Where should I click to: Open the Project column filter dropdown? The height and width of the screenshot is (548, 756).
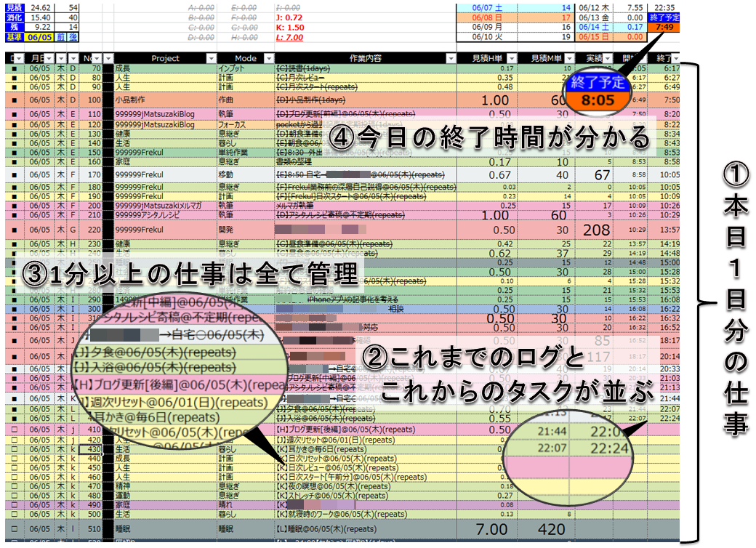tap(211, 58)
